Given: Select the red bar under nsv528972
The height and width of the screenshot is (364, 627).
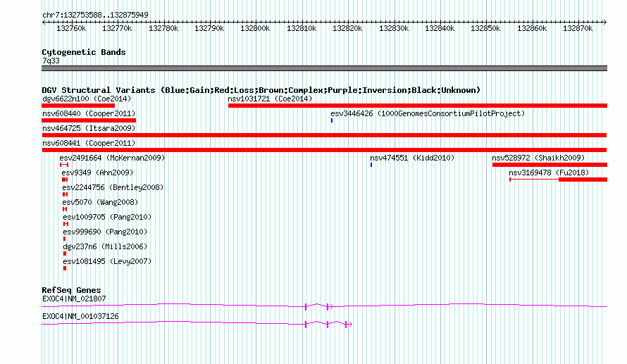Looking at the screenshot, I should [550, 165].
